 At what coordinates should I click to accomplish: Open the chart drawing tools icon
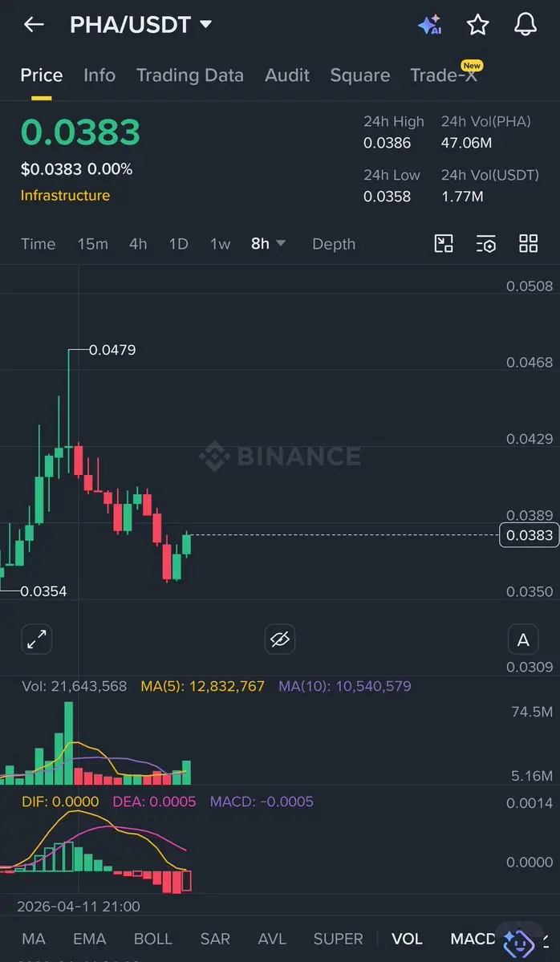(444, 244)
